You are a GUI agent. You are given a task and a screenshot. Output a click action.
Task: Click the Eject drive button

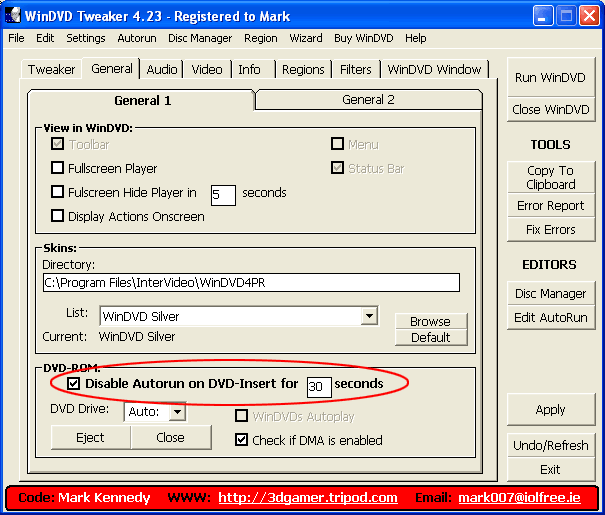[x=91, y=437]
